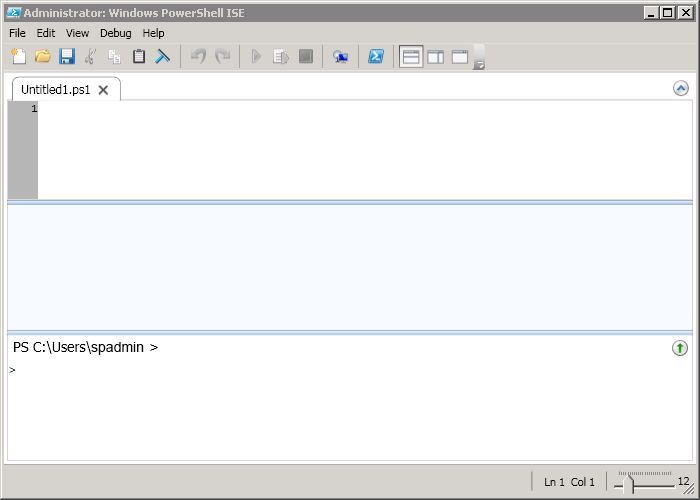
Task: Click the Ln 1 Col 1 status indicator
Action: click(569, 482)
